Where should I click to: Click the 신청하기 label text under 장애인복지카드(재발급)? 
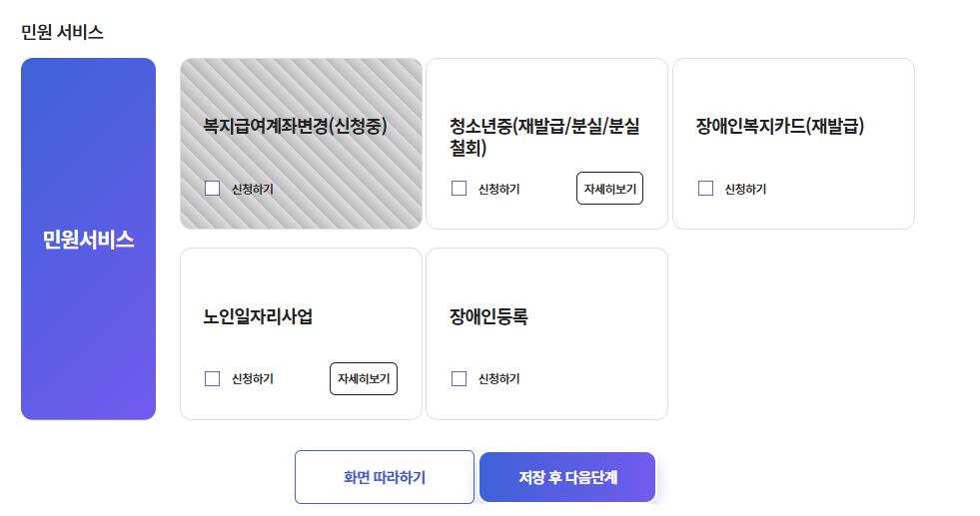point(745,189)
